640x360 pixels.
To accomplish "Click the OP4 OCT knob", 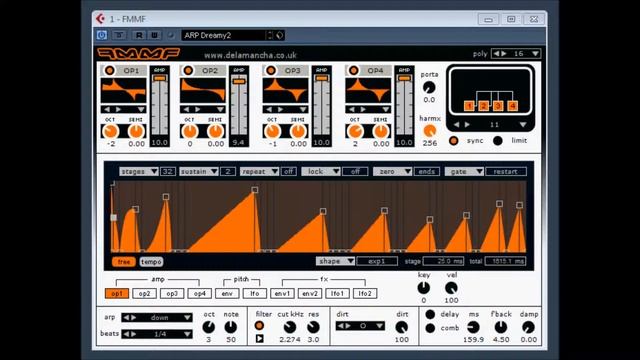I will pyautogui.click(x=355, y=131).
